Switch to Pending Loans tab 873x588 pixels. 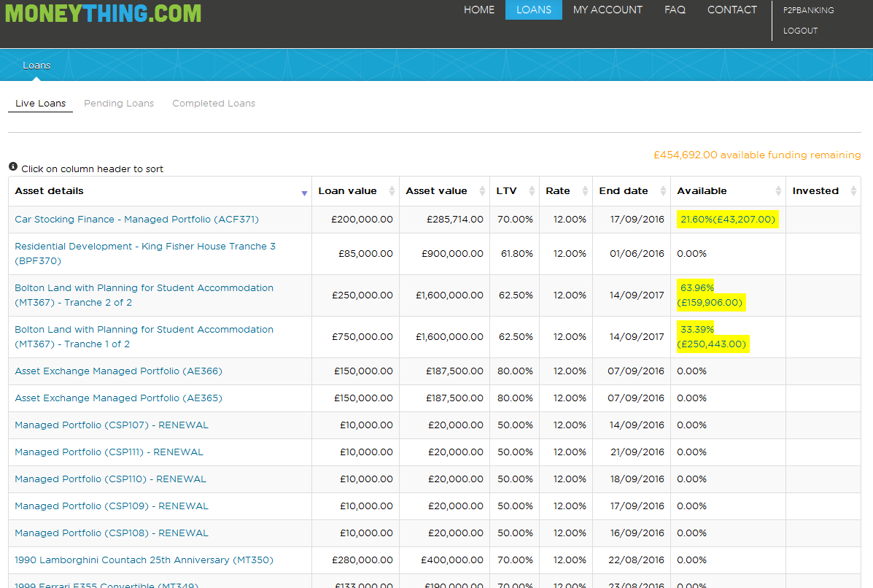pos(119,103)
